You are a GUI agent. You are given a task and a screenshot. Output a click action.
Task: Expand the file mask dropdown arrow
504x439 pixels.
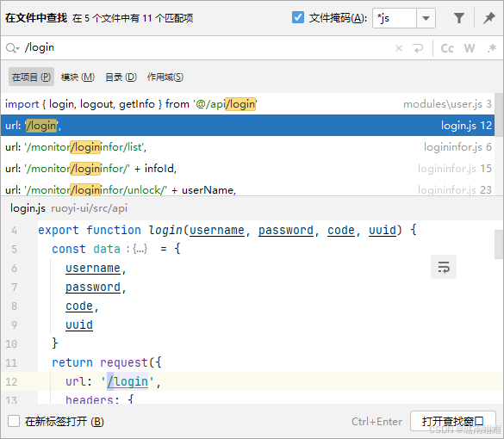426,18
